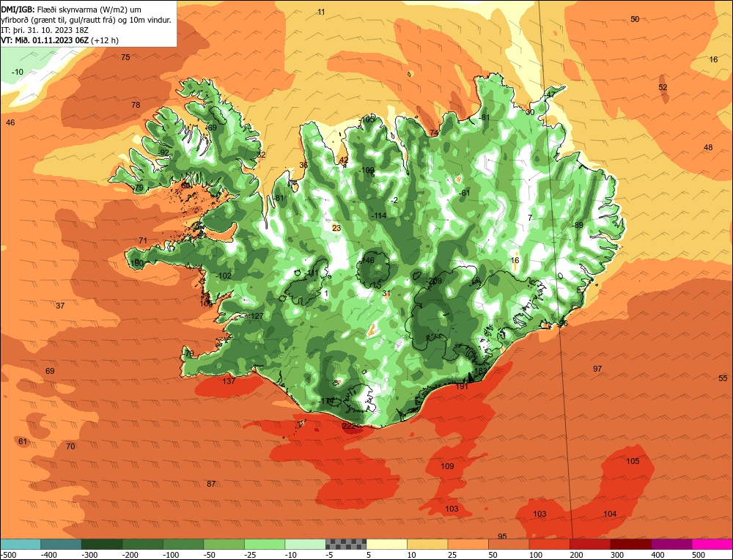Select the purple swatch between 400 and 500
Screen dimensions: 733x560
click(671, 544)
